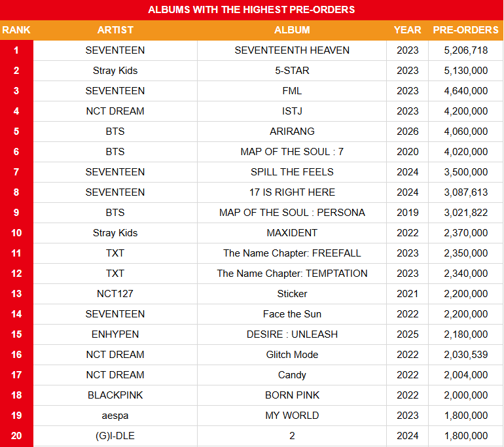Select the album cell 'ARIRANG'
This screenshot has height=447, width=504.
coord(292,132)
